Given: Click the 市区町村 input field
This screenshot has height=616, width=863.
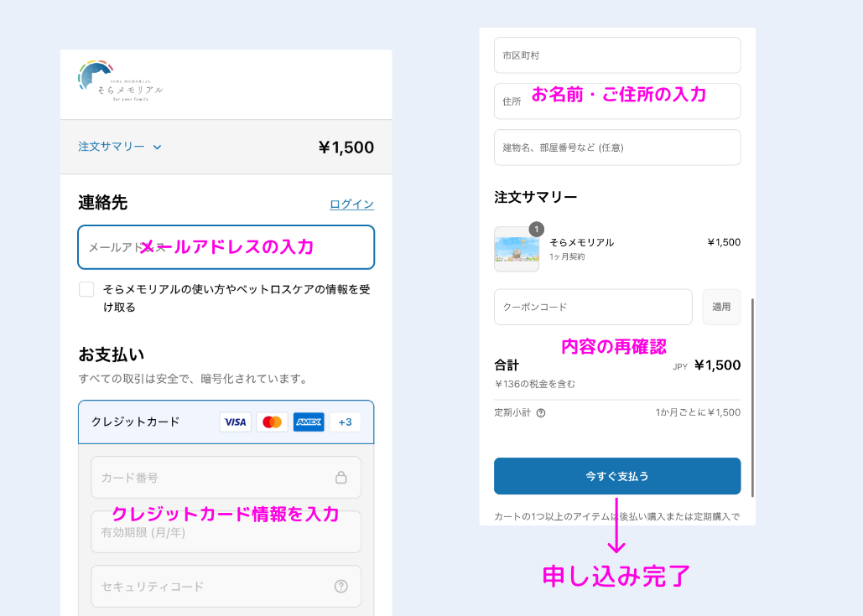Looking at the screenshot, I should (617, 55).
